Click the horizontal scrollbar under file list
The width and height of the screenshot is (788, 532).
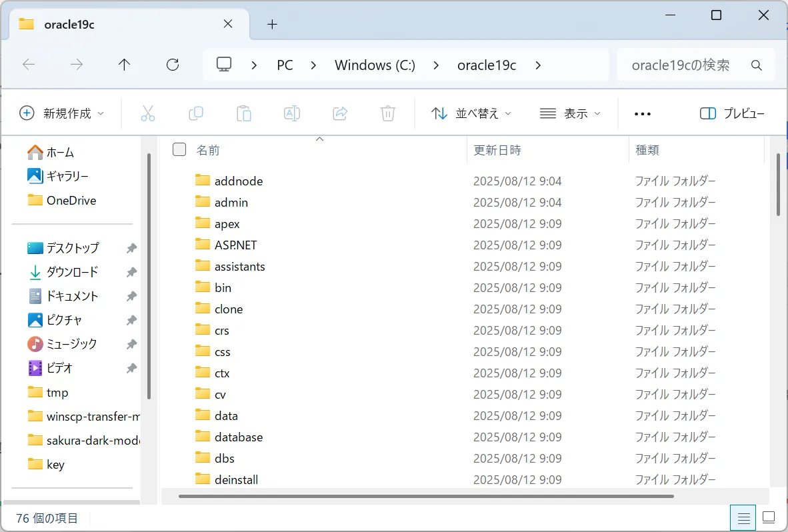[x=426, y=496]
